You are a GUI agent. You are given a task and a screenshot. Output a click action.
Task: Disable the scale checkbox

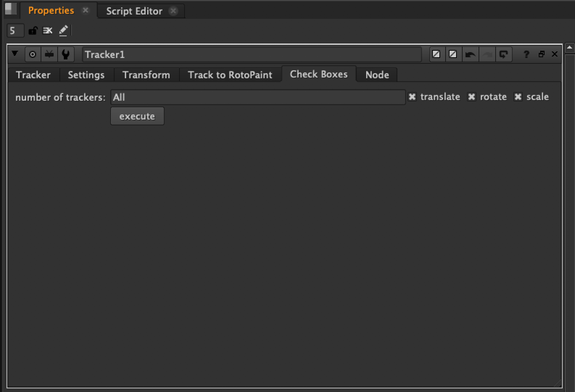(518, 97)
